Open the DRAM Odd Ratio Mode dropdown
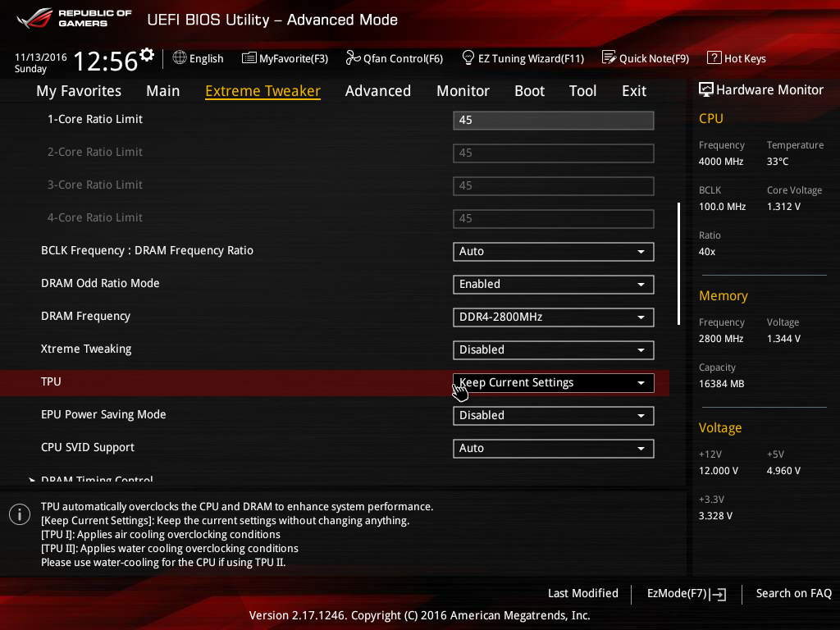 click(x=554, y=285)
